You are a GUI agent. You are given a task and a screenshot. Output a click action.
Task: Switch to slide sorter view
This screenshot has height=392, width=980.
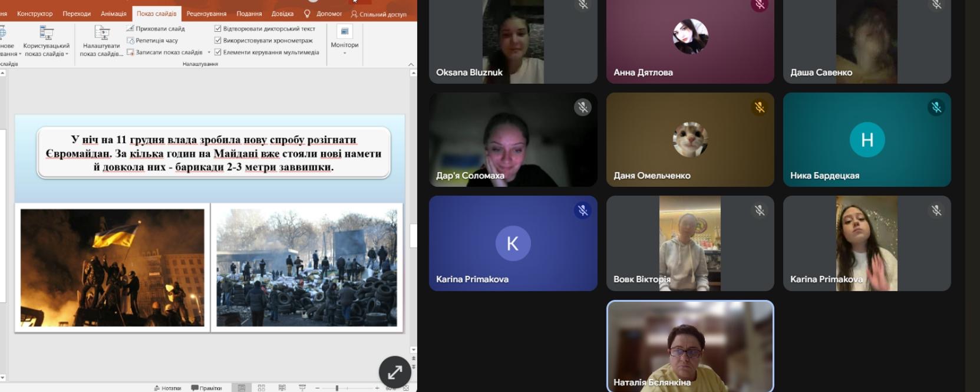coord(262,388)
